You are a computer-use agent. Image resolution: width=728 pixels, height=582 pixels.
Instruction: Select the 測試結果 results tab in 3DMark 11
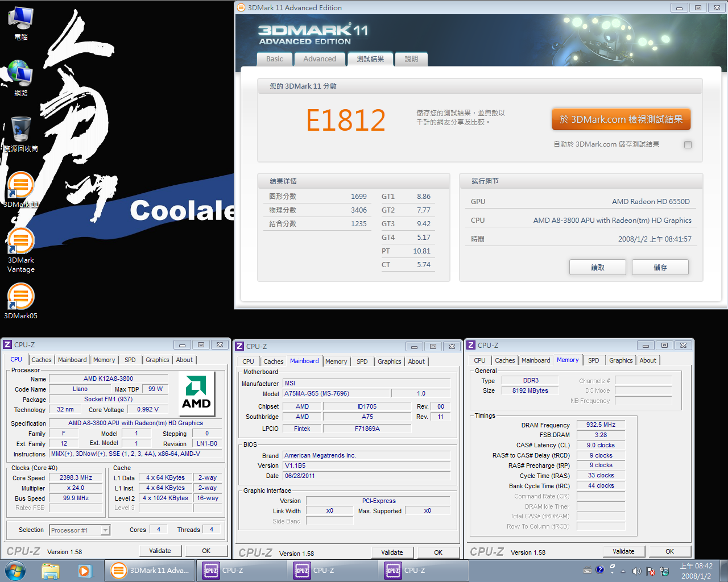(x=370, y=59)
